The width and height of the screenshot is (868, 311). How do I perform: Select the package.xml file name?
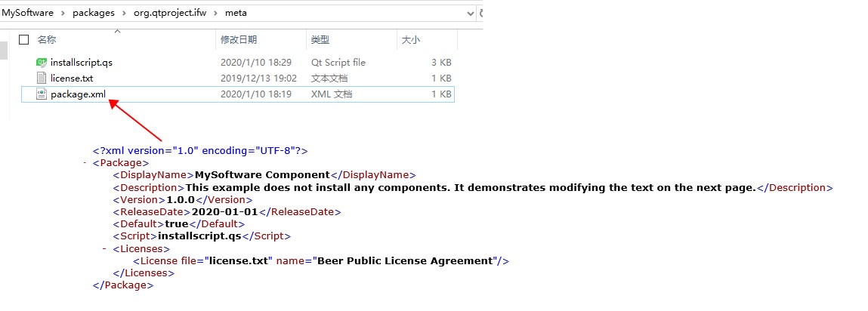point(78,94)
